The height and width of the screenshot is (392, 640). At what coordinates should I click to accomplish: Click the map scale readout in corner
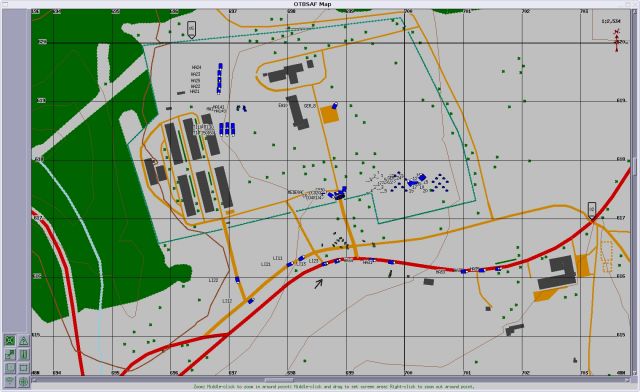point(611,21)
